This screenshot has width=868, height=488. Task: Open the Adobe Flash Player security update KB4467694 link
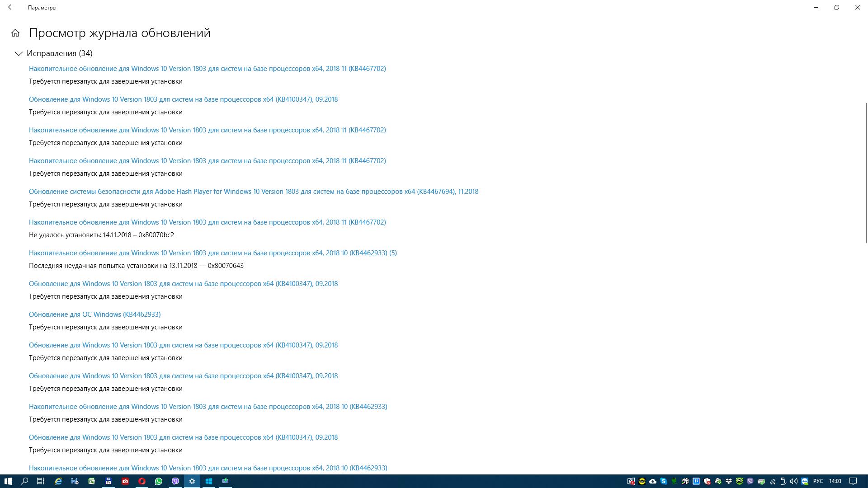coord(254,192)
